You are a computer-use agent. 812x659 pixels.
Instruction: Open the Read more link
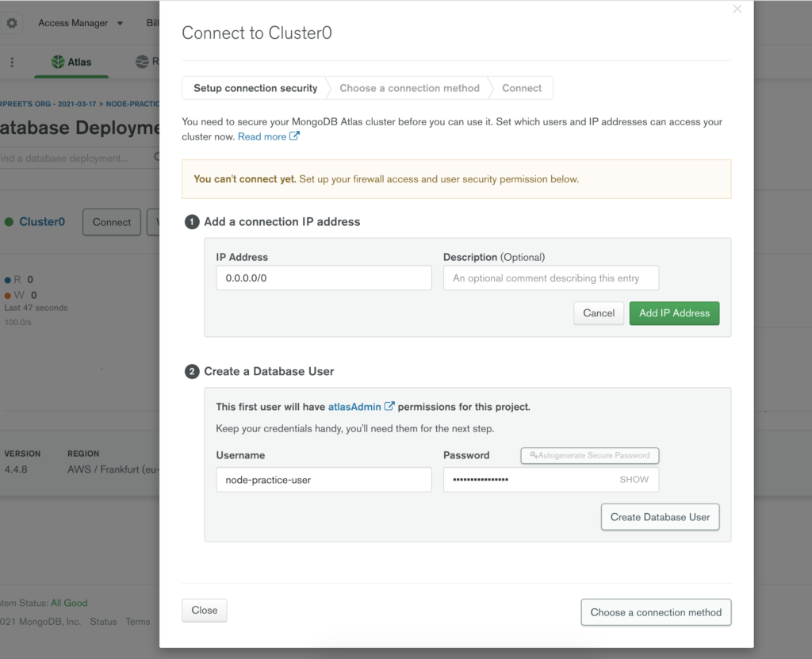coord(262,136)
